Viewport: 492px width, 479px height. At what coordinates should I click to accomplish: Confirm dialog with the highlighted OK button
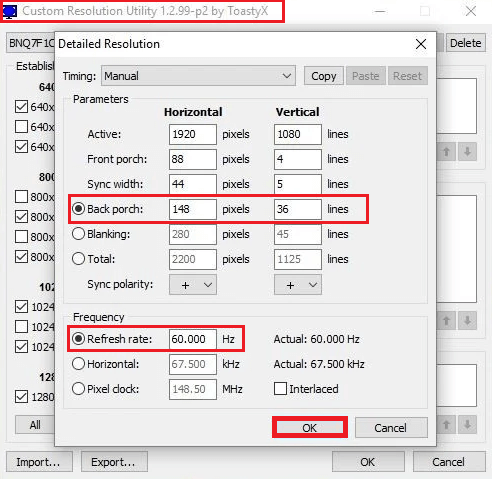click(310, 428)
